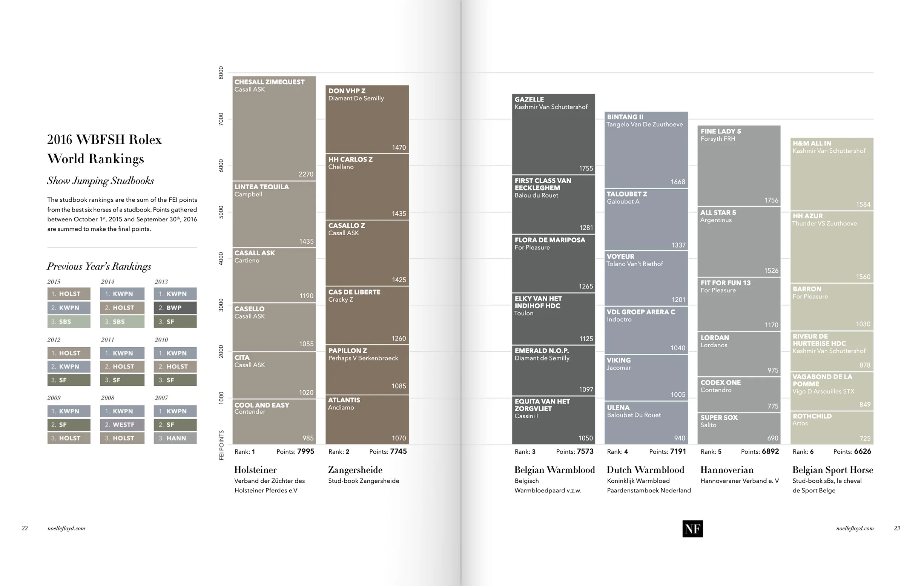Open the noellefloyd.com link on page 22
The image size is (924, 586).
pos(66,528)
